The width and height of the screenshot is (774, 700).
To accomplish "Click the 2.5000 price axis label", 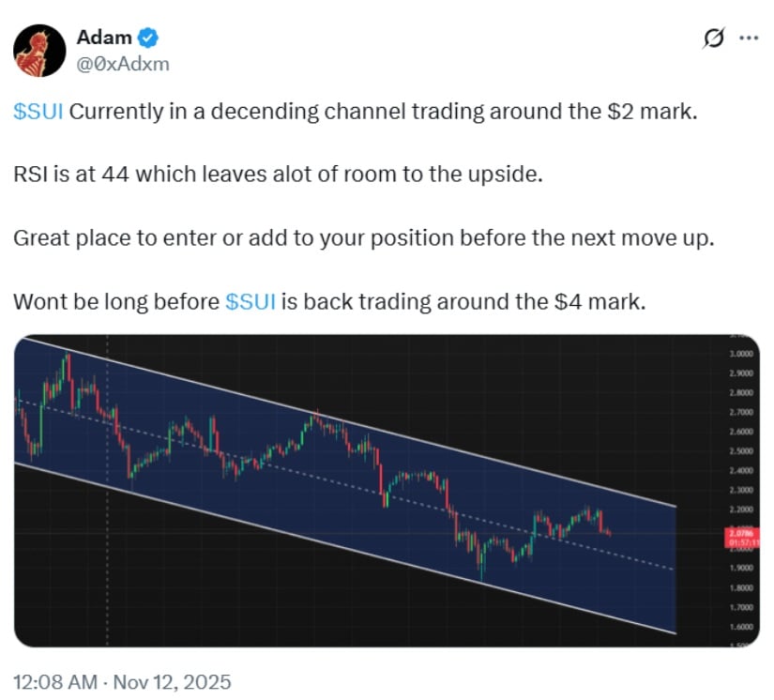I will [x=740, y=451].
